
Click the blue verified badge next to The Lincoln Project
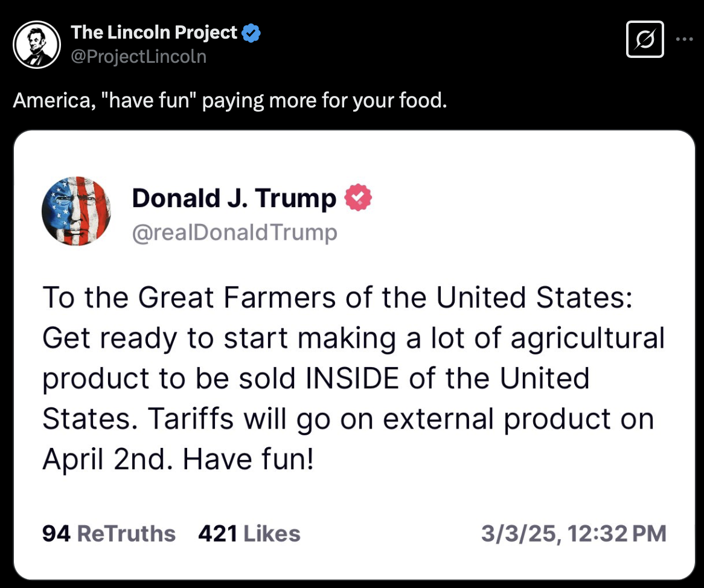pyautogui.click(x=250, y=33)
